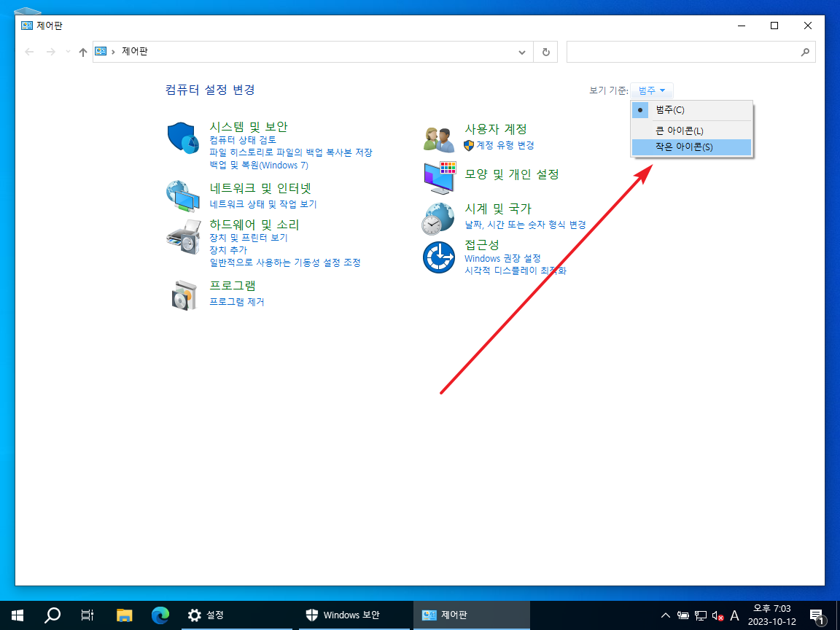The image size is (840, 630).
Task: Open the notification center icon
Action: pyautogui.click(x=817, y=616)
